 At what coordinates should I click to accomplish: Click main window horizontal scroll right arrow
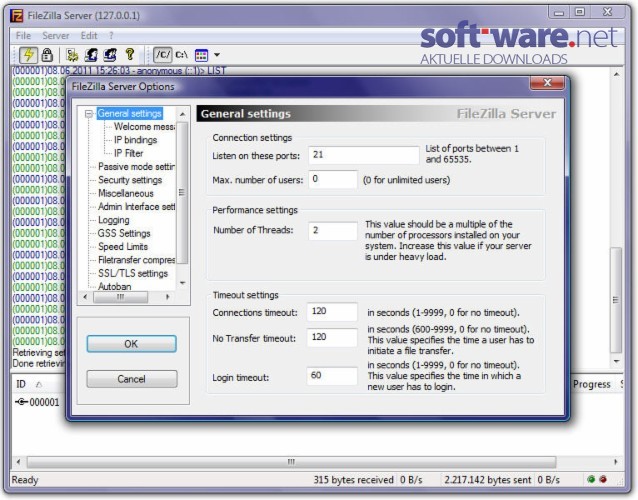pyautogui.click(x=615, y=462)
